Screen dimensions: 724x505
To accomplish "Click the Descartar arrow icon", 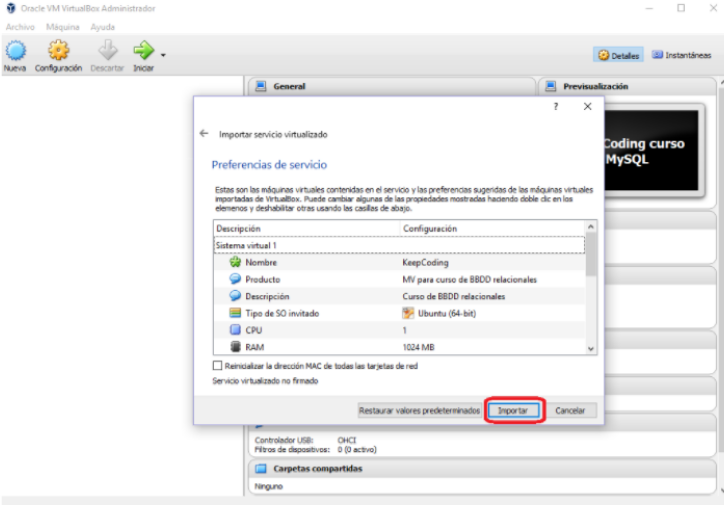I will (108, 50).
